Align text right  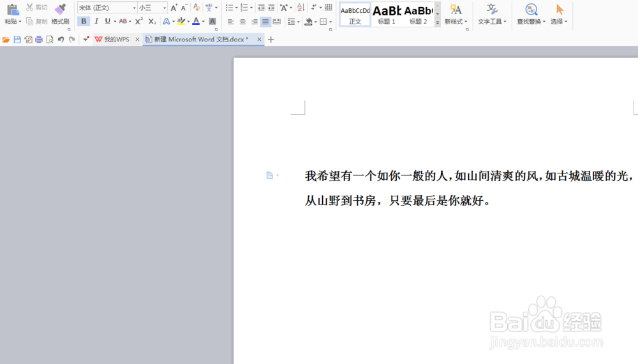point(255,22)
